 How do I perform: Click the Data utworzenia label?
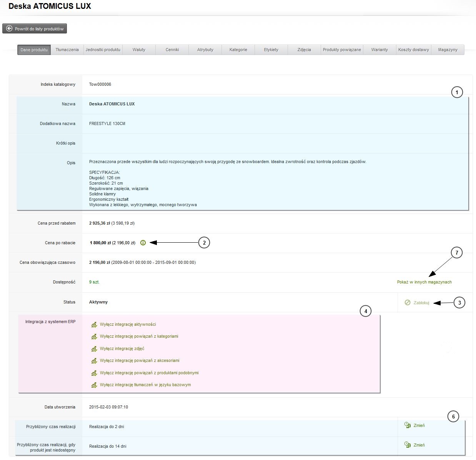[60, 407]
